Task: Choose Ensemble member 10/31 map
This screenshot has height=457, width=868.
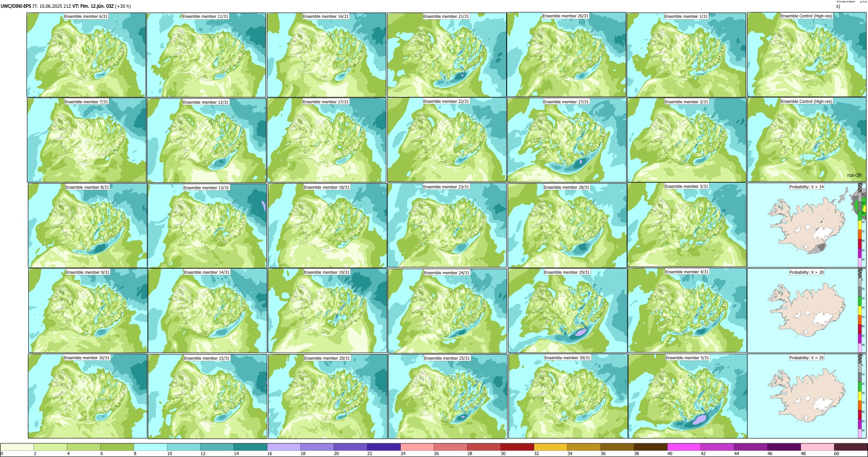Action: click(88, 396)
